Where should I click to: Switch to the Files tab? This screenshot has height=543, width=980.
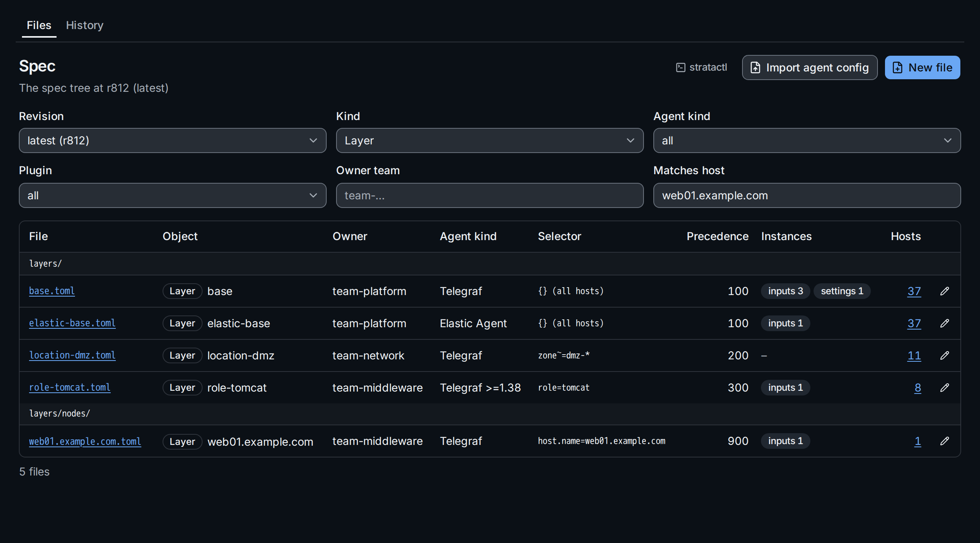(39, 25)
